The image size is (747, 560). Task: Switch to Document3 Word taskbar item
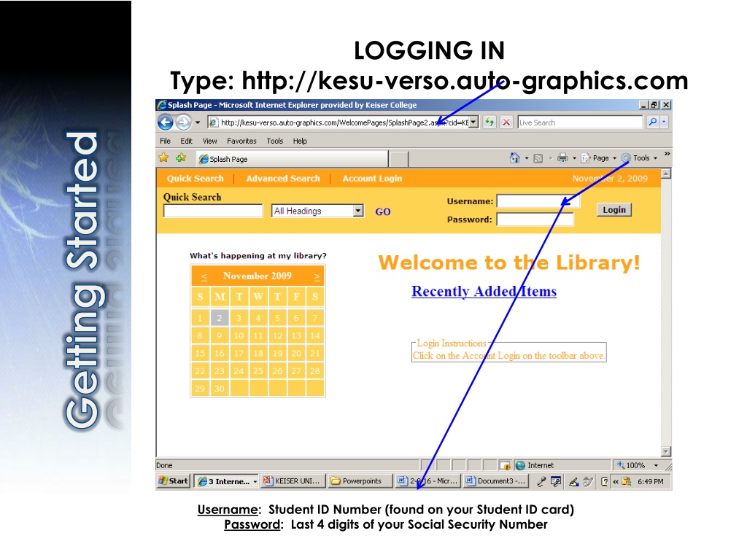(496, 481)
